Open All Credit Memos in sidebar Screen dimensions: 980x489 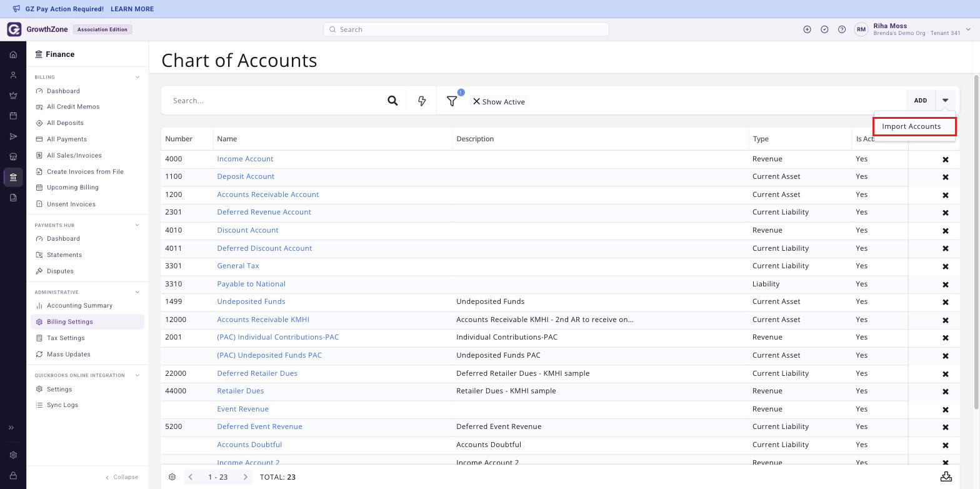coord(73,107)
